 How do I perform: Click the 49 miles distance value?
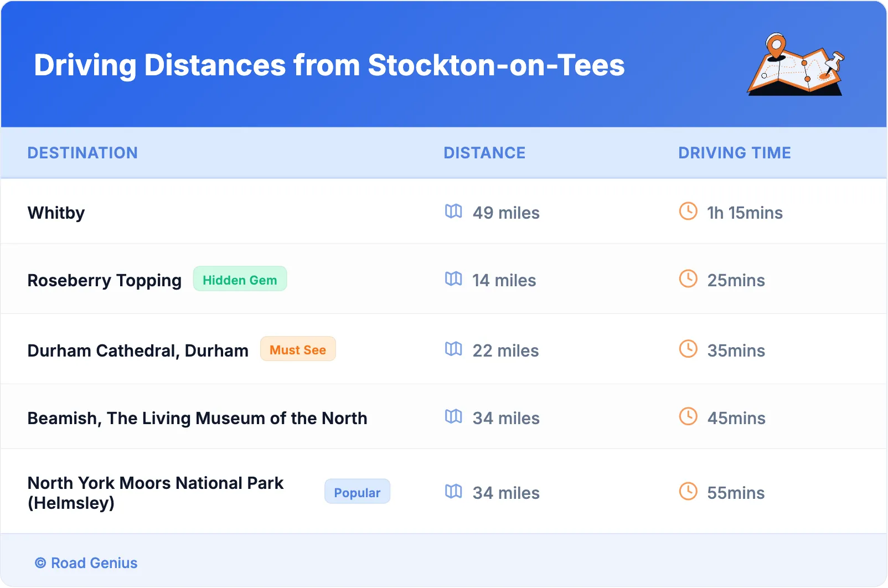[506, 213]
